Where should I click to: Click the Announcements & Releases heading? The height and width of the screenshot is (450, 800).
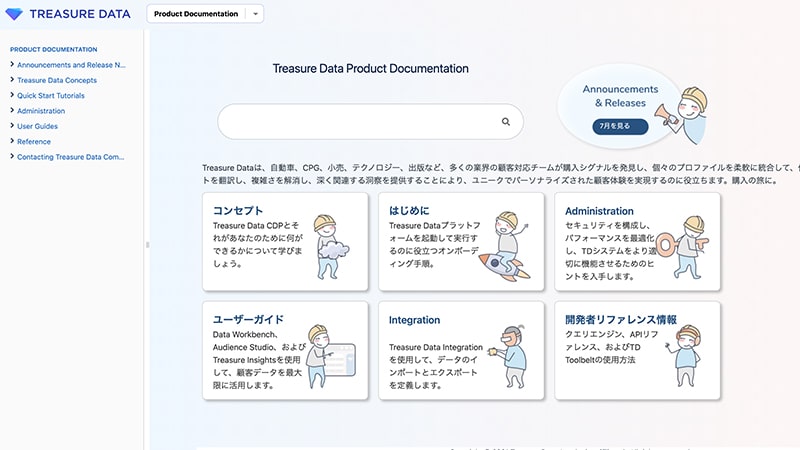620,96
